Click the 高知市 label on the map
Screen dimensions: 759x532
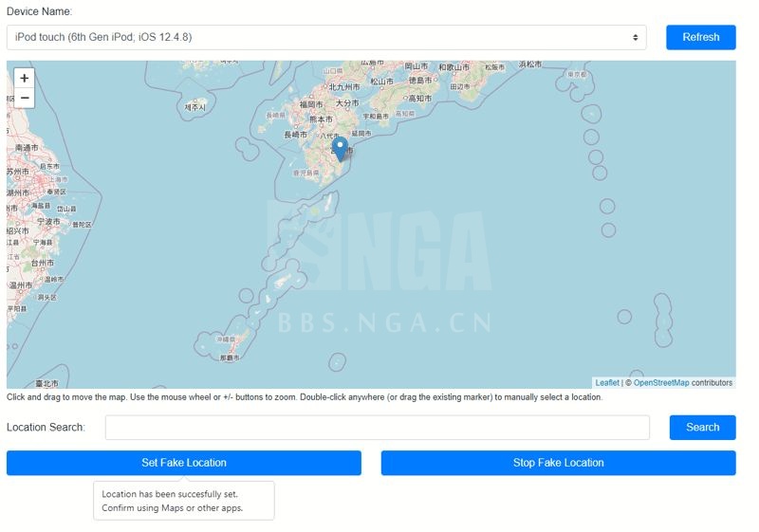coord(420,99)
